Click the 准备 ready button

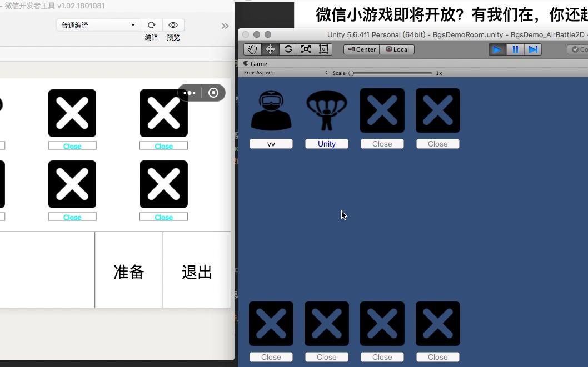click(x=128, y=271)
